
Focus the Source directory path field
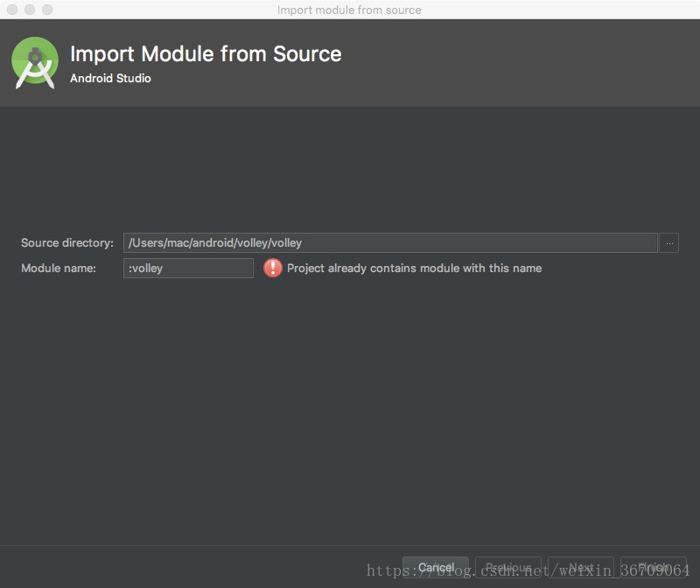(x=390, y=243)
